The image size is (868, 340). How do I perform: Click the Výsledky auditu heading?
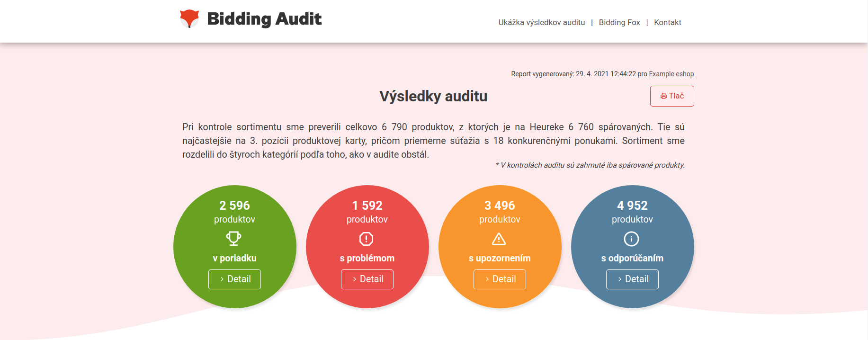tap(433, 96)
